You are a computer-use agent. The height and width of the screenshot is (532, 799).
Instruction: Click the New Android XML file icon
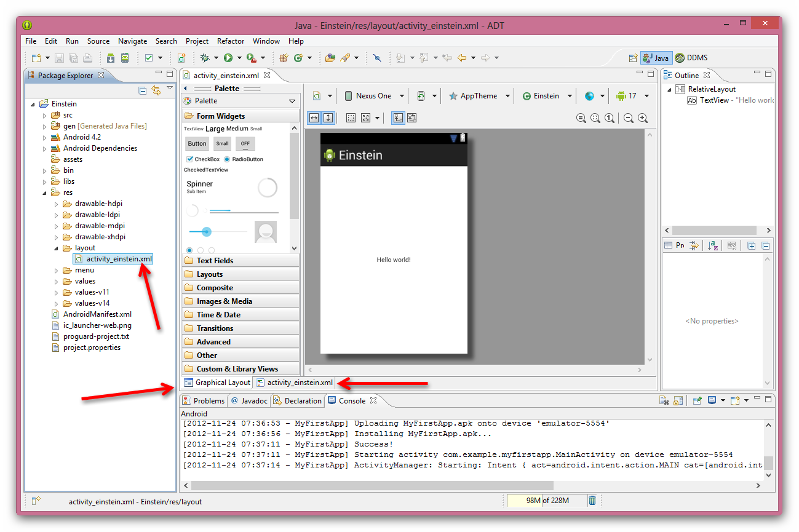pyautogui.click(x=181, y=58)
